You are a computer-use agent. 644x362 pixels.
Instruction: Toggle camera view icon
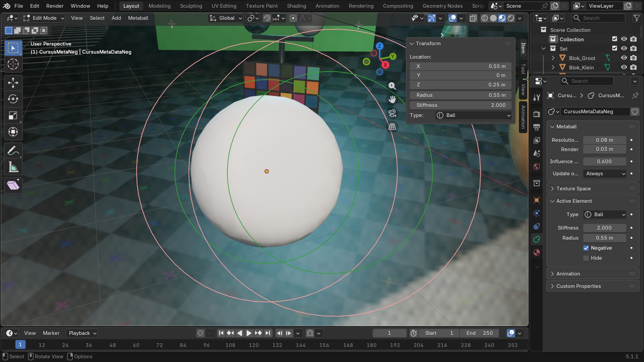[x=392, y=113]
